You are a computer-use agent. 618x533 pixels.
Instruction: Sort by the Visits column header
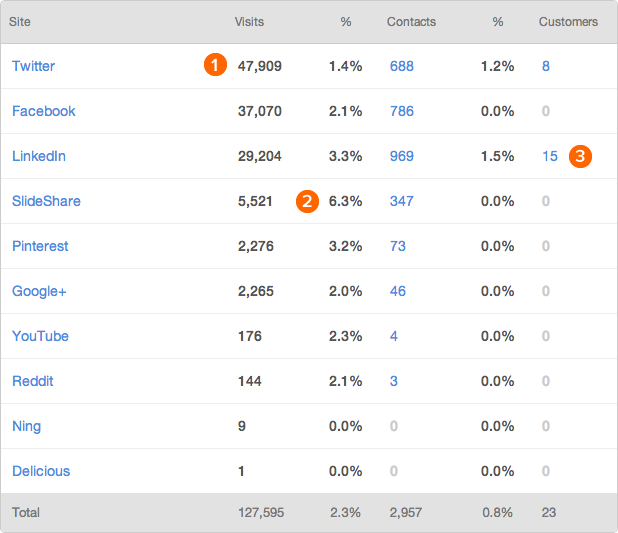point(249,21)
